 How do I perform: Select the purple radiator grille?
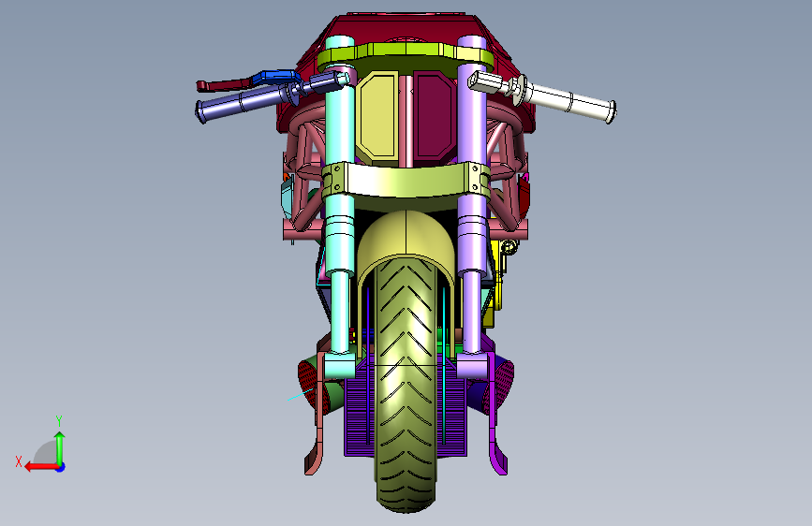[x=359, y=415]
